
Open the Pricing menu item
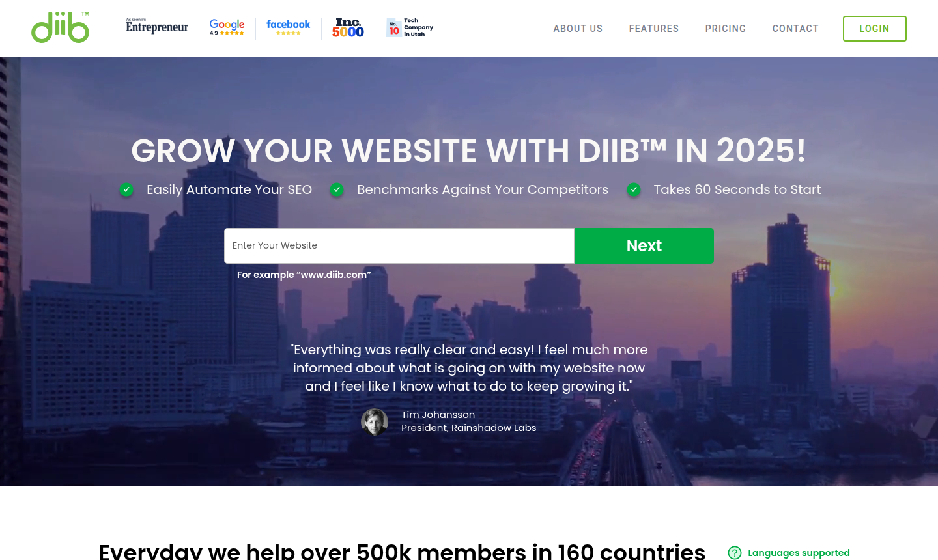click(x=726, y=29)
